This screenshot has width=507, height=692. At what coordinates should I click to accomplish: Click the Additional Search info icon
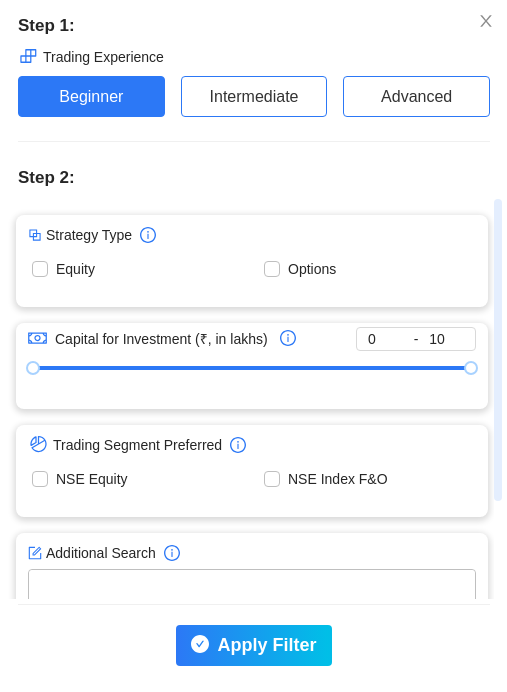point(172,553)
